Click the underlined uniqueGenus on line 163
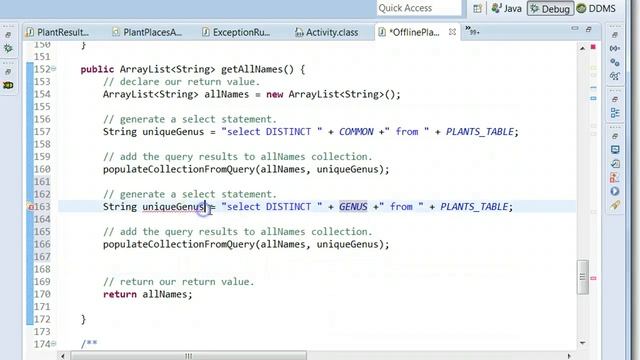The height and width of the screenshot is (360, 640). (x=173, y=207)
